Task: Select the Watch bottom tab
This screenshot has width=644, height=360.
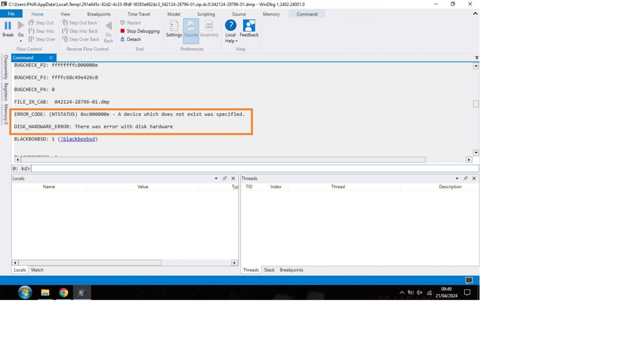Action: coord(37,270)
